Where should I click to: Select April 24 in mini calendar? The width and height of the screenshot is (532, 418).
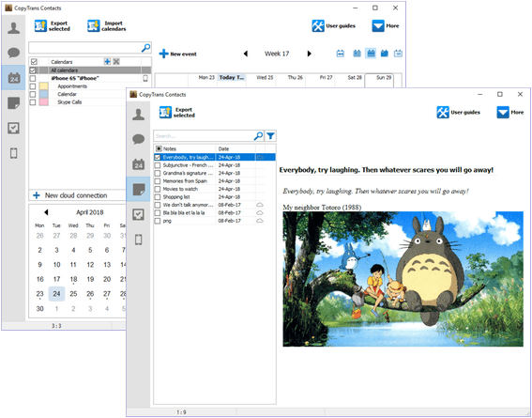click(56, 294)
